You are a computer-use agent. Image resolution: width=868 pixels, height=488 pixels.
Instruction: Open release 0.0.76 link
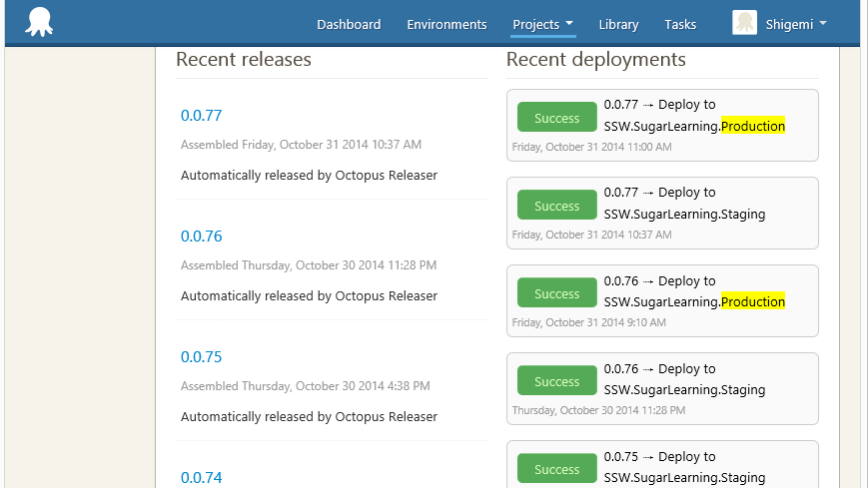point(201,236)
